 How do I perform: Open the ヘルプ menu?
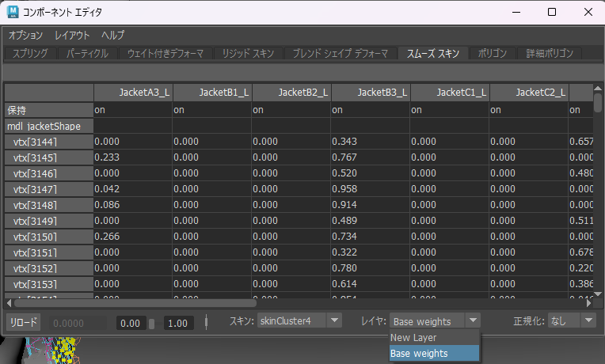coord(113,35)
